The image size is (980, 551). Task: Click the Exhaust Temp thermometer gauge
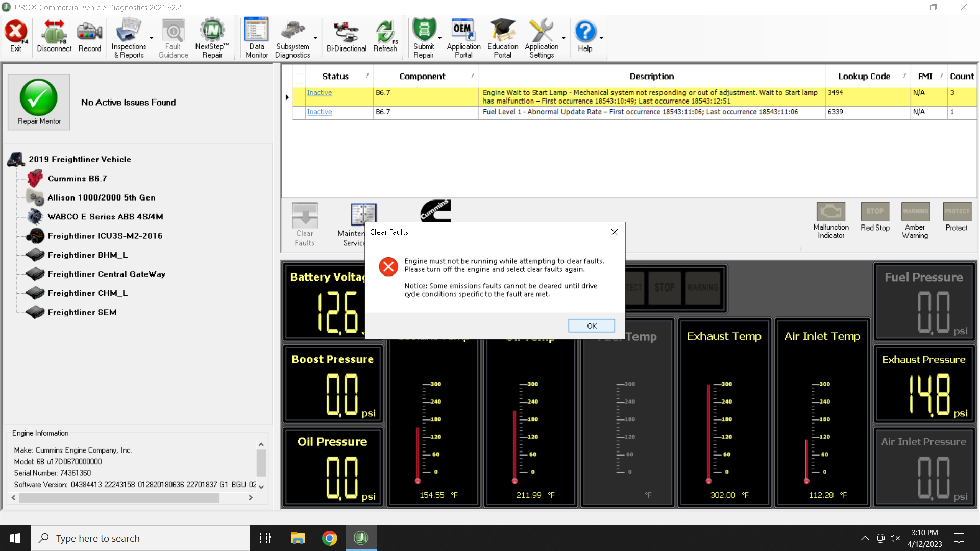point(724,413)
